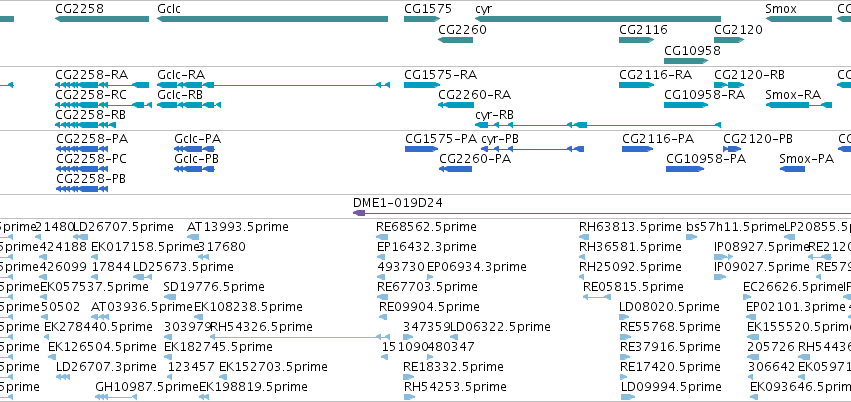Open the CG2260 gene label
The height and width of the screenshot is (402, 851).
(462, 29)
